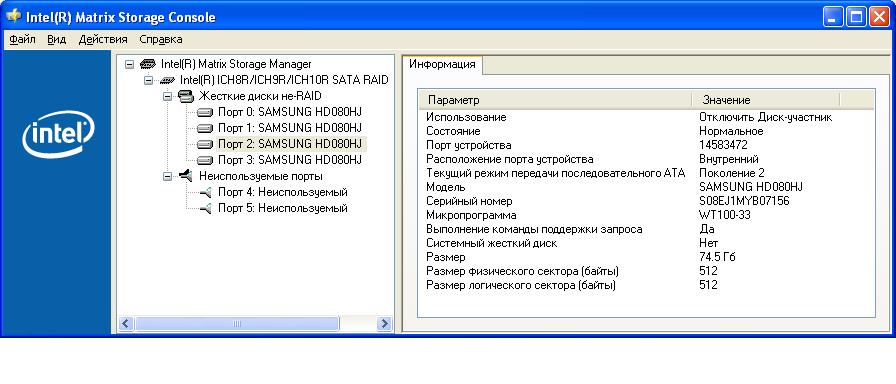
Task: Click the Intel Matrix Storage Manager chip icon
Action: (x=147, y=65)
